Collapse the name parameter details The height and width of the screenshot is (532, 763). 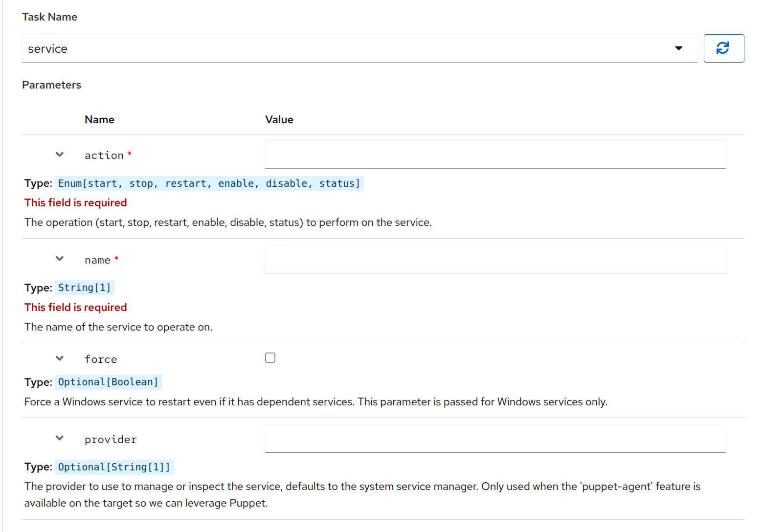pyautogui.click(x=59, y=259)
